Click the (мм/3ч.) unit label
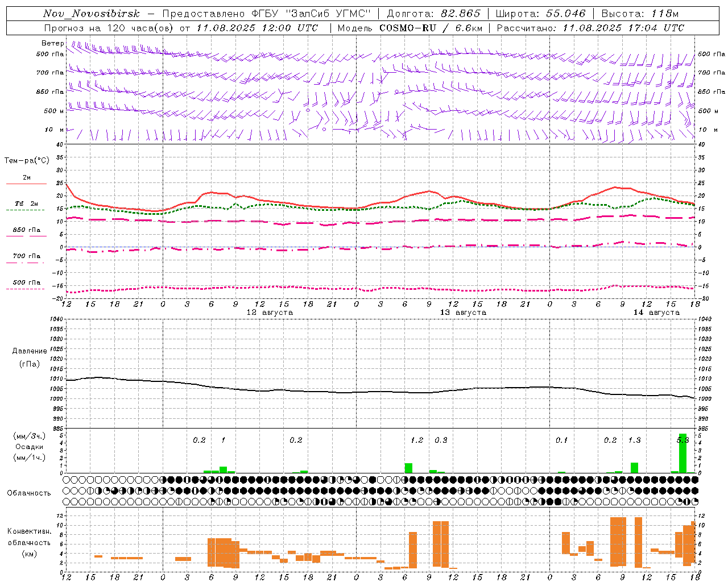Screen dimensions: 728x582 [30, 436]
